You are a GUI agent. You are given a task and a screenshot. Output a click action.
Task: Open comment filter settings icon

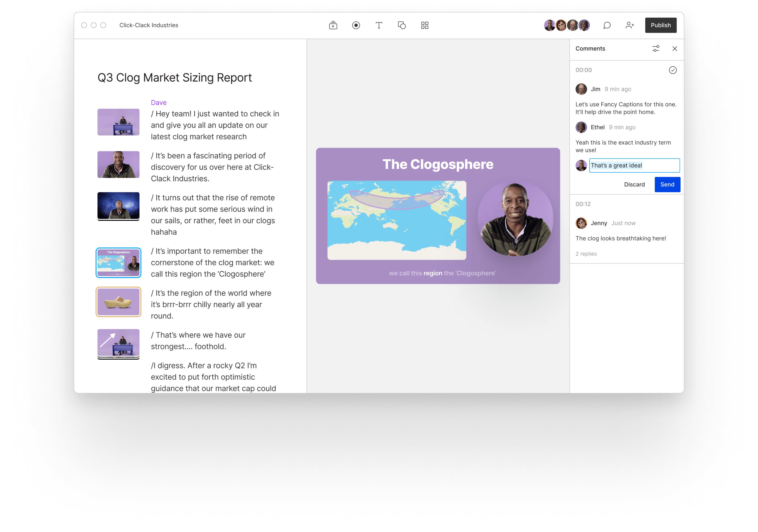click(x=656, y=48)
